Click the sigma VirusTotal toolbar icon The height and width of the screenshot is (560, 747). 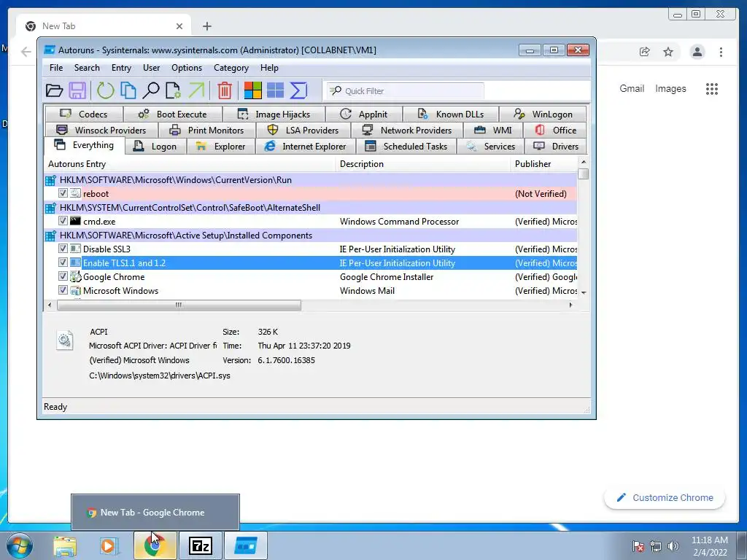(x=298, y=90)
